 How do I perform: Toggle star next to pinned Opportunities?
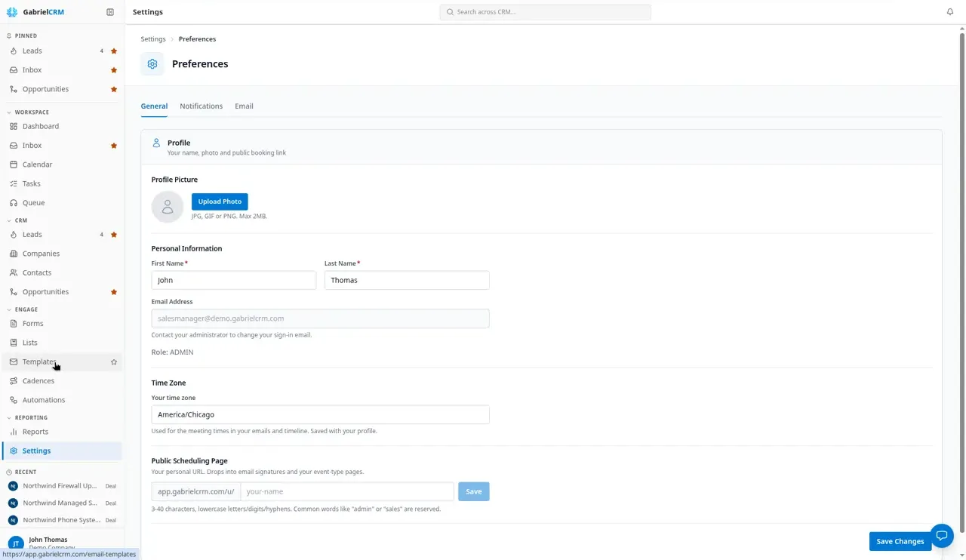pos(114,89)
